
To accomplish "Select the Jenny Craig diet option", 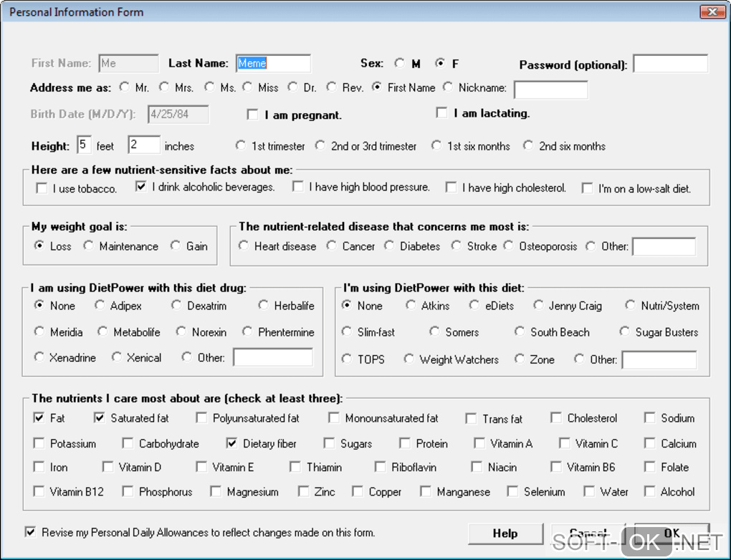I will point(538,305).
